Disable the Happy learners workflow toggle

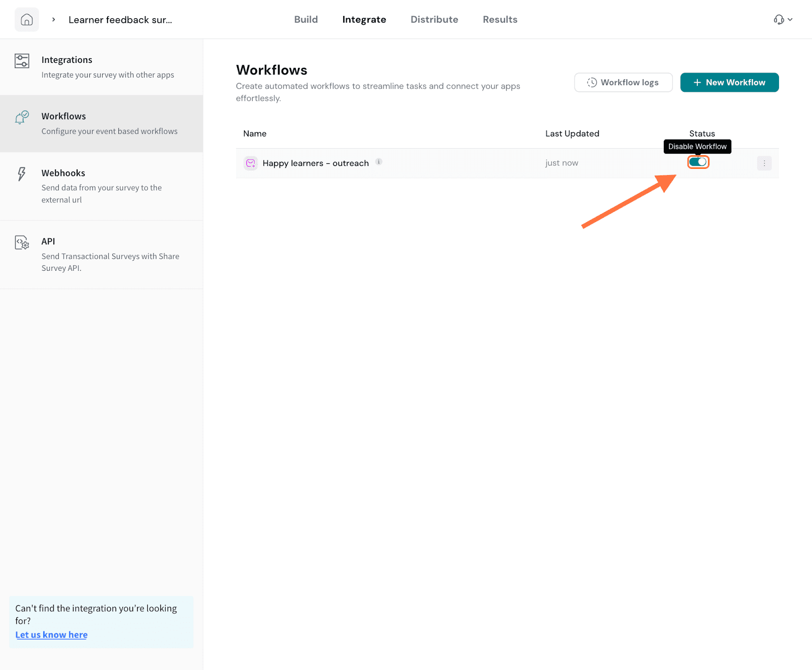pos(698,162)
